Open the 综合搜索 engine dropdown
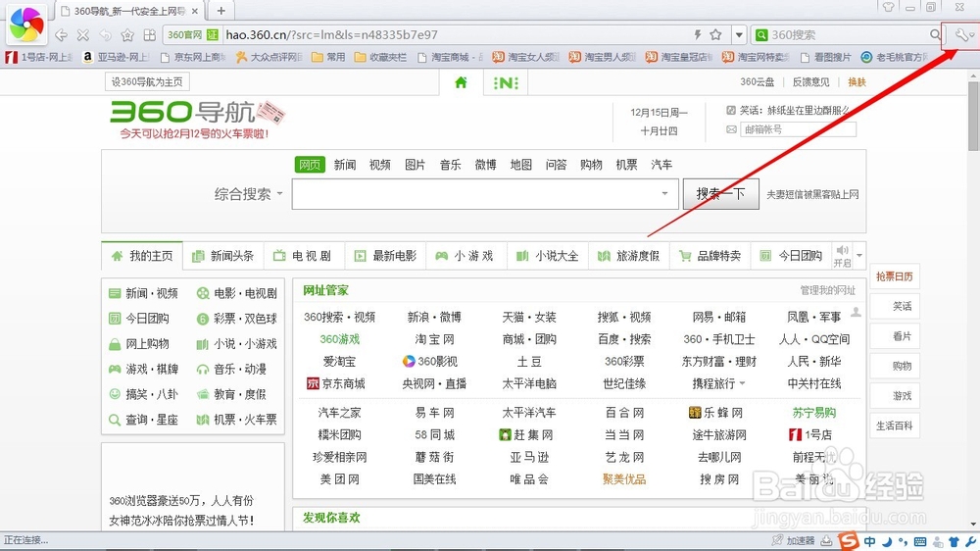The width and height of the screenshot is (980, 551). click(x=248, y=194)
